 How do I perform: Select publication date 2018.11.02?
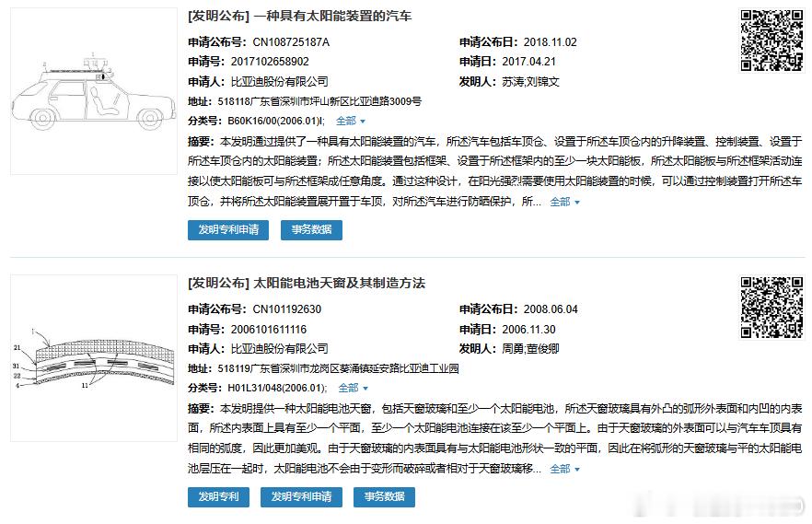(x=550, y=42)
